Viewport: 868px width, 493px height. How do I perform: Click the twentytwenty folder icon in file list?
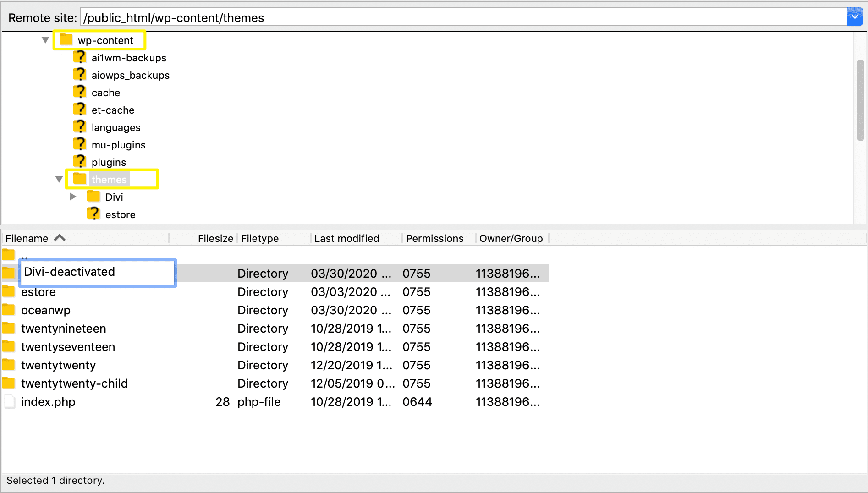(9, 365)
